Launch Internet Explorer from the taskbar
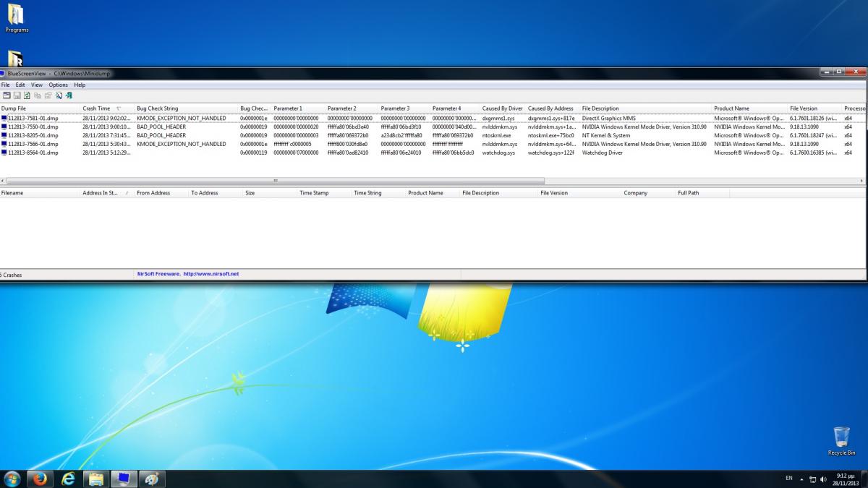868x488 pixels. pos(68,479)
